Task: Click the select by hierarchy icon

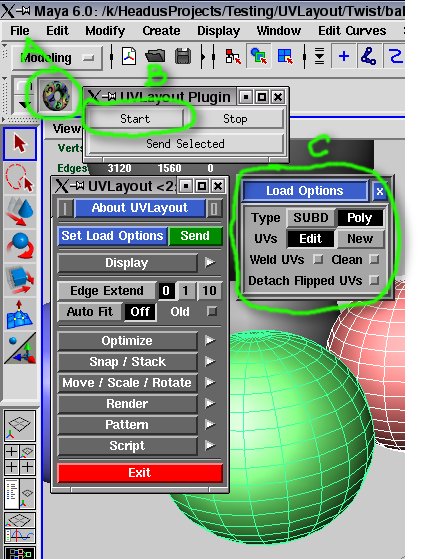Action: pyautogui.click(x=233, y=56)
